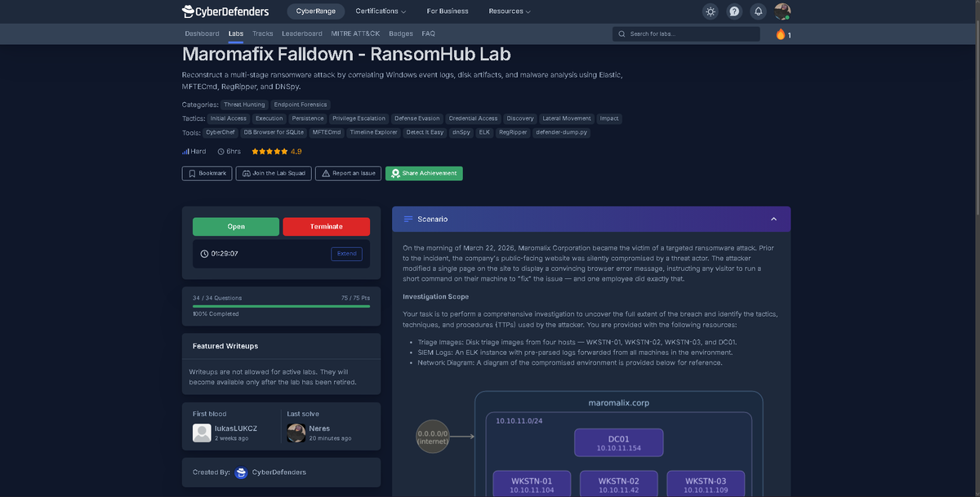This screenshot has height=497, width=980.
Task: Open the MITRE ATT&CK tab
Action: coord(355,33)
